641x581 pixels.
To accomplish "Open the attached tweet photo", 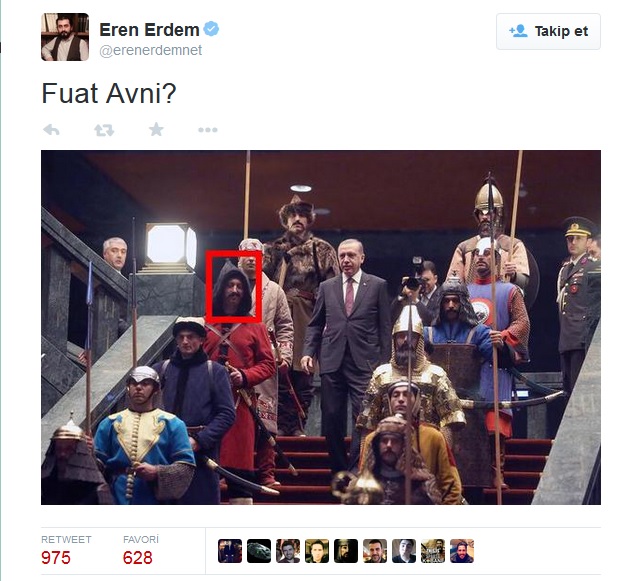I will 321,327.
